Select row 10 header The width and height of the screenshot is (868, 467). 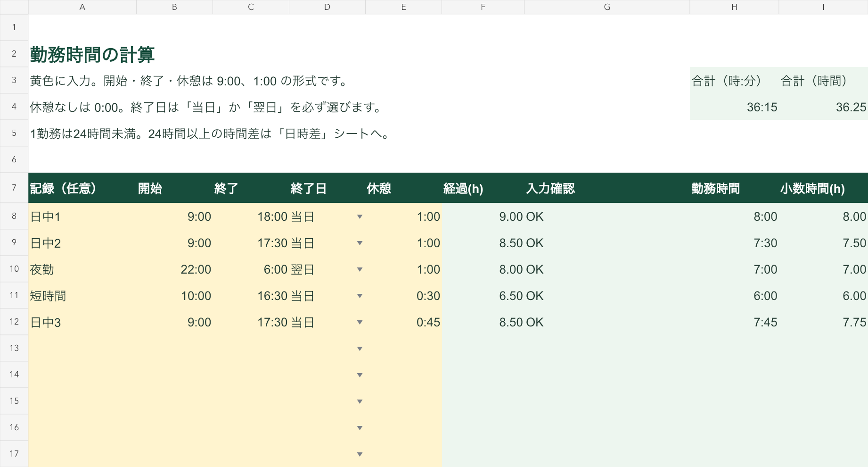point(14,269)
